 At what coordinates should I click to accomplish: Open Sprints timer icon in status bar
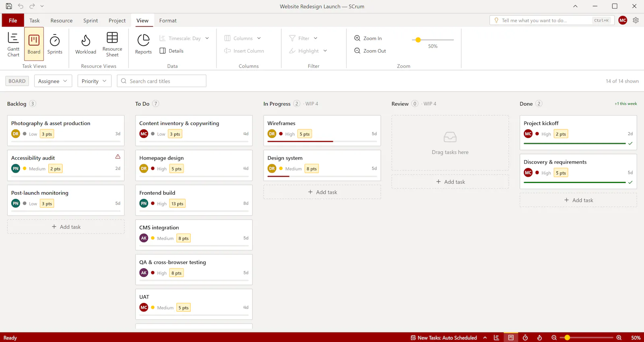point(525,338)
